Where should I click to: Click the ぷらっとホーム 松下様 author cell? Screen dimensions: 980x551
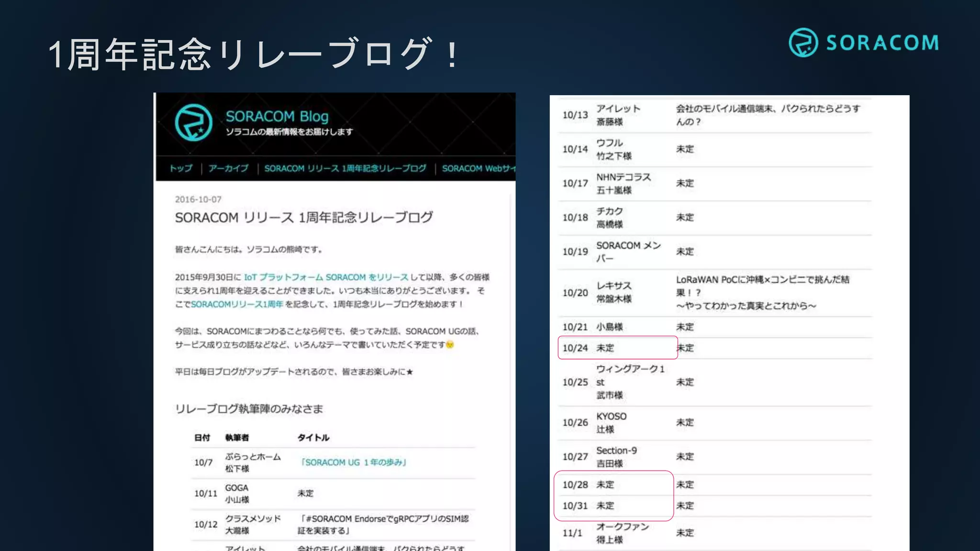[253, 463]
